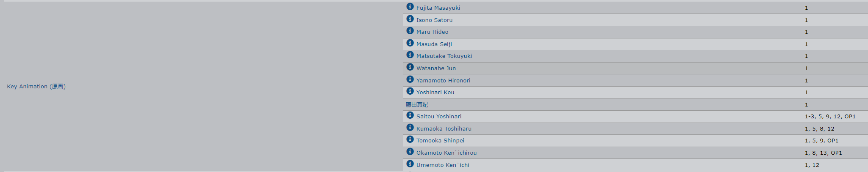Click info icon next to Tomooka Shinpei

pos(410,139)
